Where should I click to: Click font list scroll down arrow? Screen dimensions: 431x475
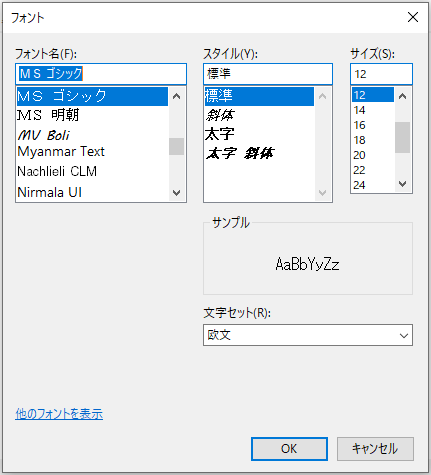[176, 193]
